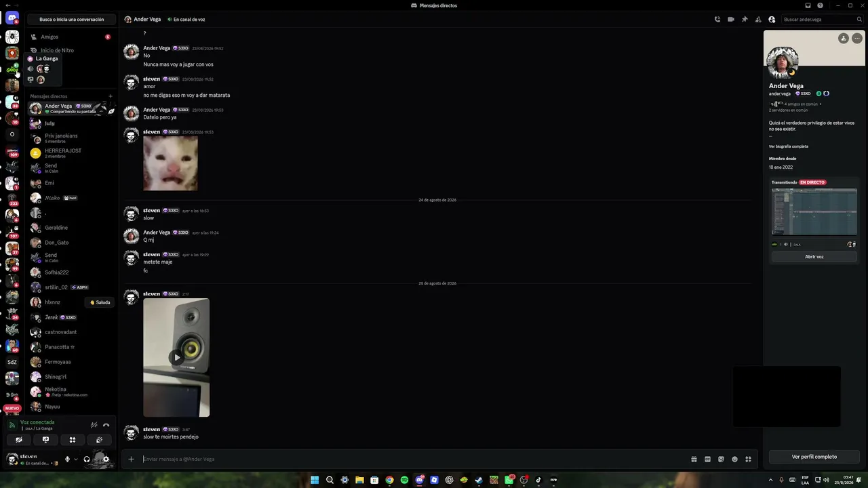Hide the user profile side panel
The height and width of the screenshot is (488, 868).
coord(772,20)
